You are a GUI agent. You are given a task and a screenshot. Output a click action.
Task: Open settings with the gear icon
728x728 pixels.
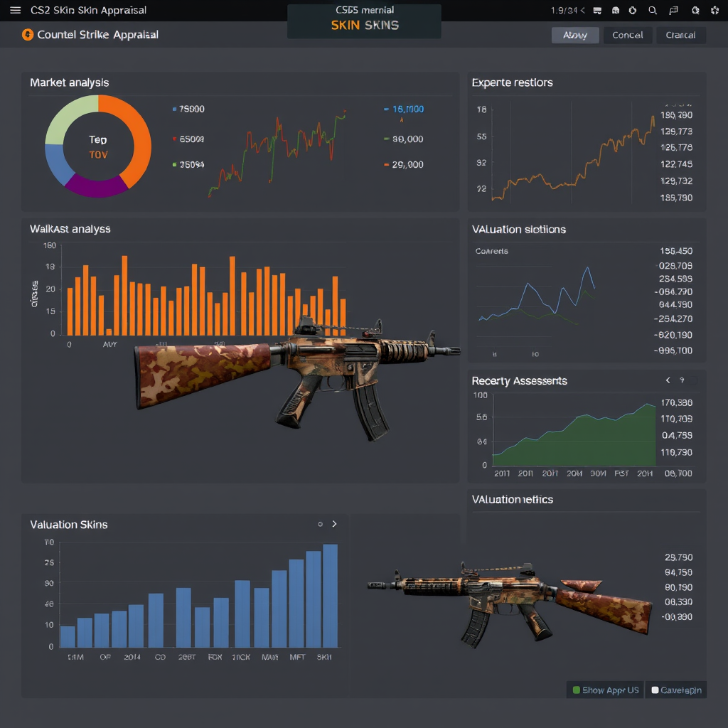coord(714,10)
